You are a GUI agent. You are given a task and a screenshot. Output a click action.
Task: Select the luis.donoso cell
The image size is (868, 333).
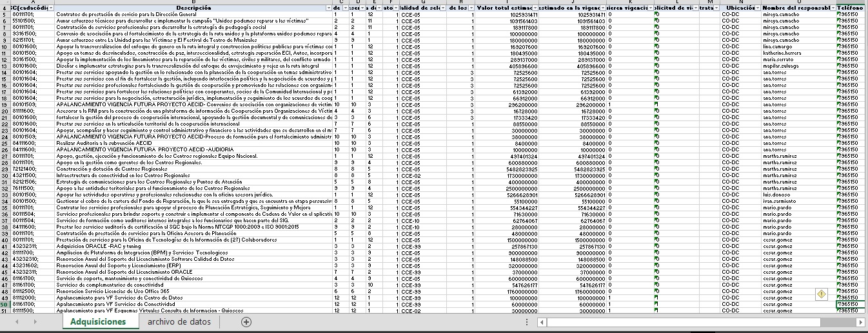pos(799,194)
